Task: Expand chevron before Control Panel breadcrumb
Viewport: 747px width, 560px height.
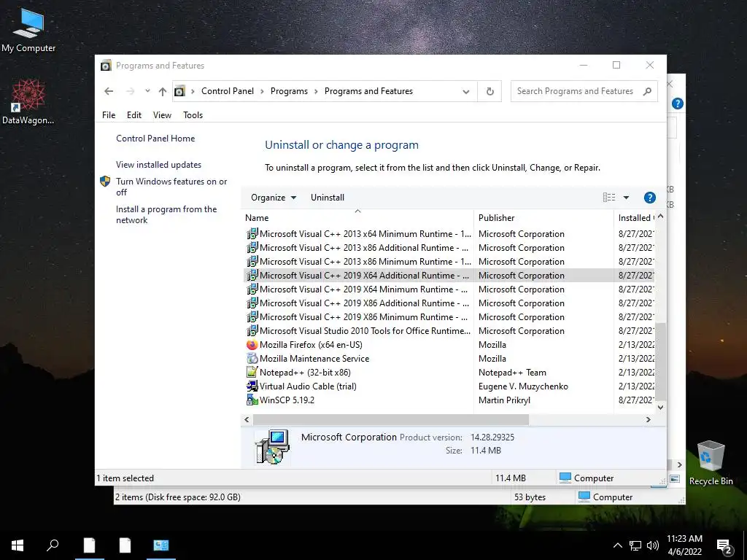Action: pyautogui.click(x=193, y=91)
